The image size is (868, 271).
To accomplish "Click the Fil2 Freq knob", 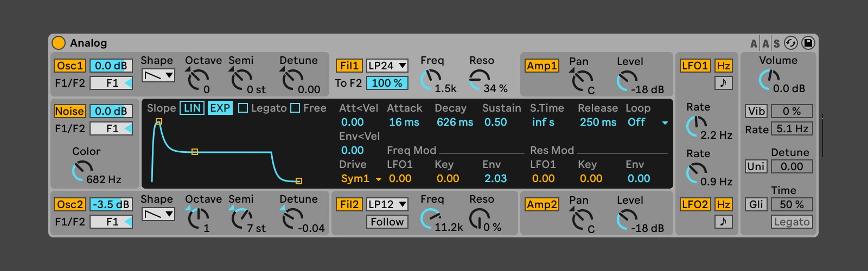I will 430,218.
